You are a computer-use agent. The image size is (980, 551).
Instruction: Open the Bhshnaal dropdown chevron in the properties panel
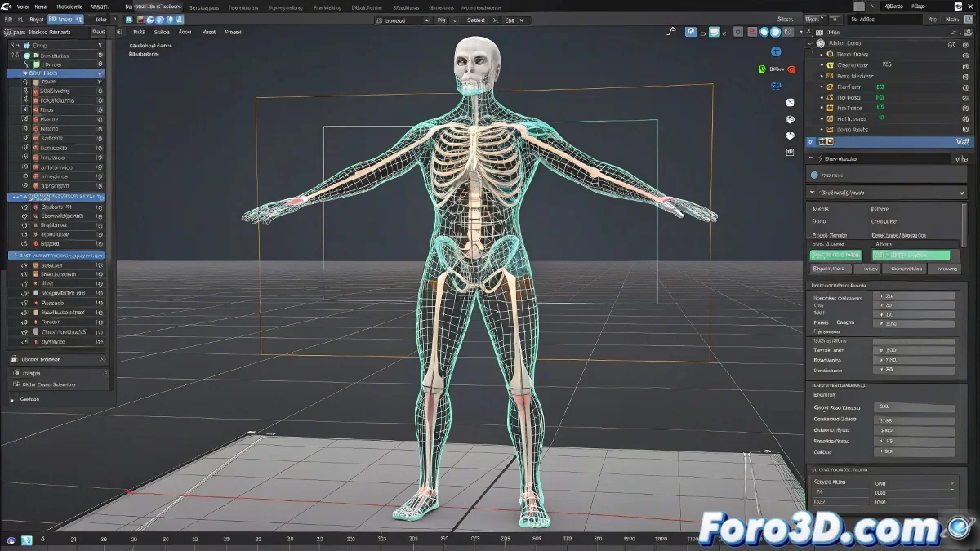[962, 193]
